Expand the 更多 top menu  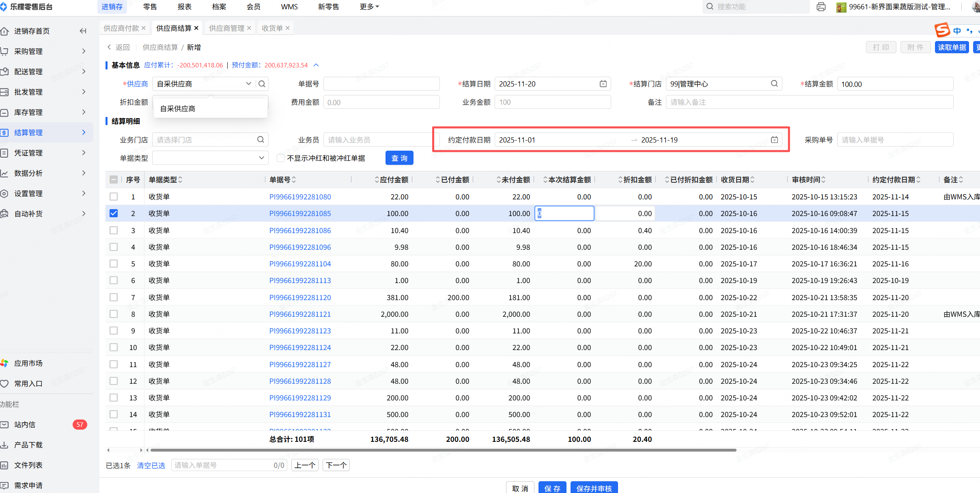pos(369,7)
